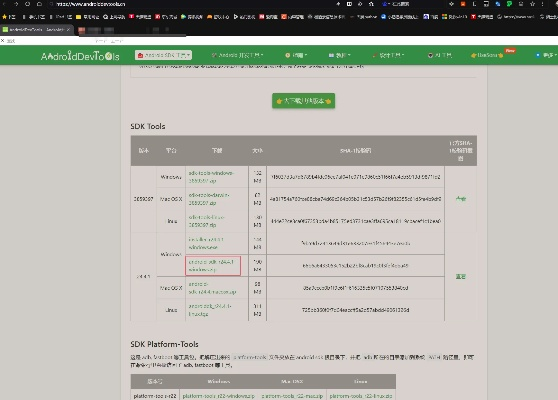This screenshot has width=558, height=400.
Task: Expand the 设计工具 navbar dropdown
Action: [x=388, y=55]
